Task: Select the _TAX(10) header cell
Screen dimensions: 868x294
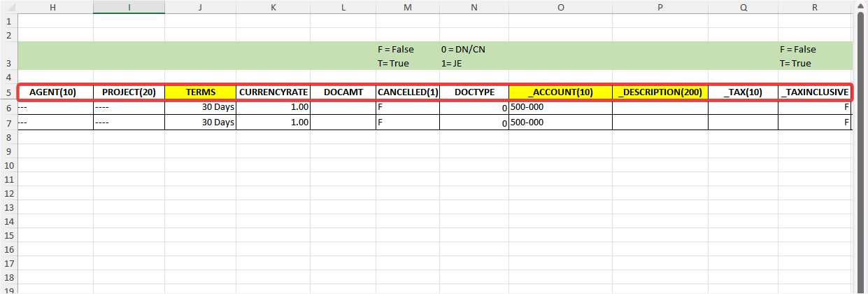Action: tap(743, 92)
